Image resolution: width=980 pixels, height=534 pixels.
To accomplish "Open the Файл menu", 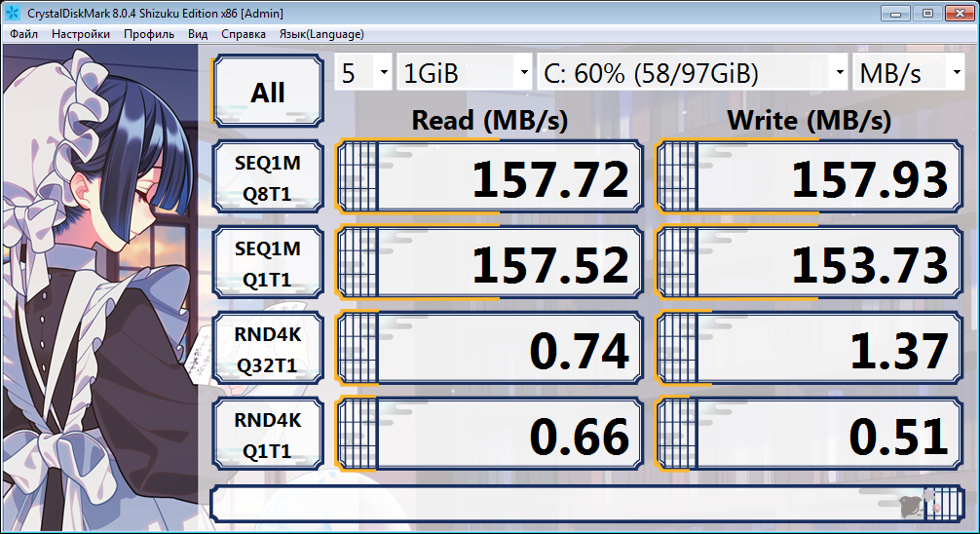I will [x=23, y=34].
